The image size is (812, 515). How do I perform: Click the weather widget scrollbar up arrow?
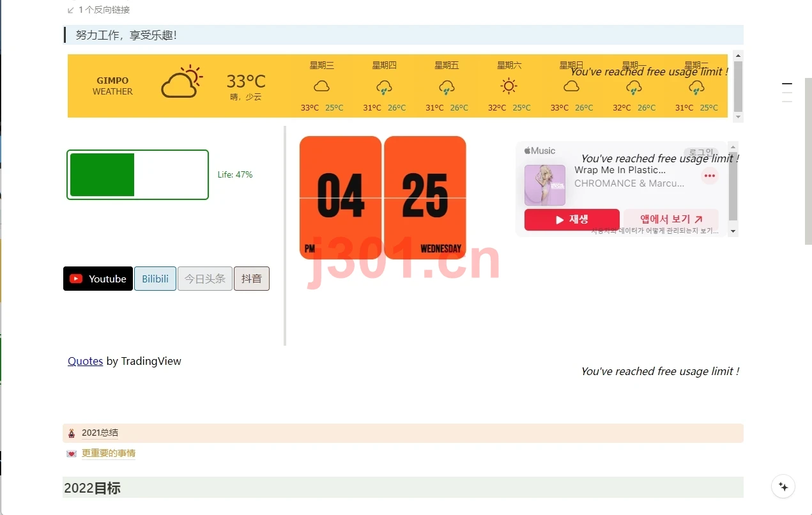tap(738, 56)
